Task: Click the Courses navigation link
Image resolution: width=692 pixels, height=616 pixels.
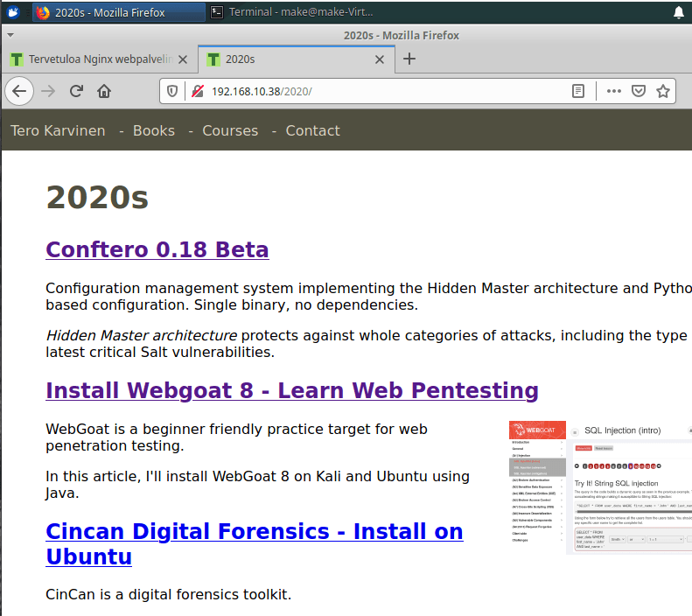Action: coord(230,130)
